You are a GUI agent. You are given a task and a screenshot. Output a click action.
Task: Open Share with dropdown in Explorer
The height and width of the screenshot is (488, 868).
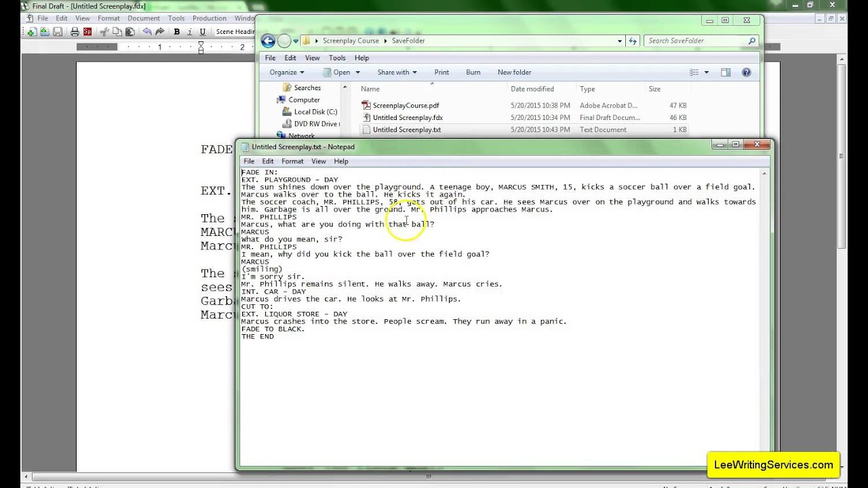pyautogui.click(x=397, y=73)
